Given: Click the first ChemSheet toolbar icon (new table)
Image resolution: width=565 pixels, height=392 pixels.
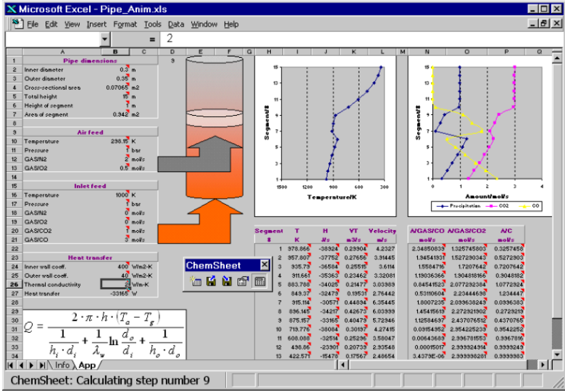Looking at the screenshot, I should point(195,282).
